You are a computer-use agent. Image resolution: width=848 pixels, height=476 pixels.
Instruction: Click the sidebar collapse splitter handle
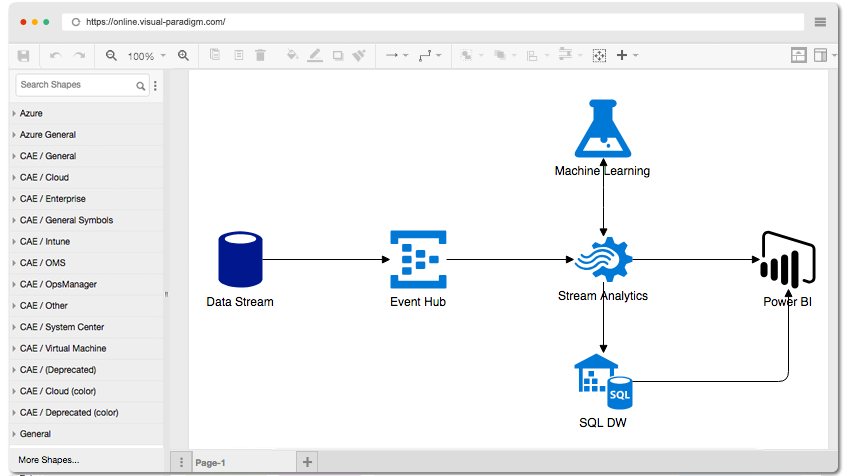[x=166, y=294]
